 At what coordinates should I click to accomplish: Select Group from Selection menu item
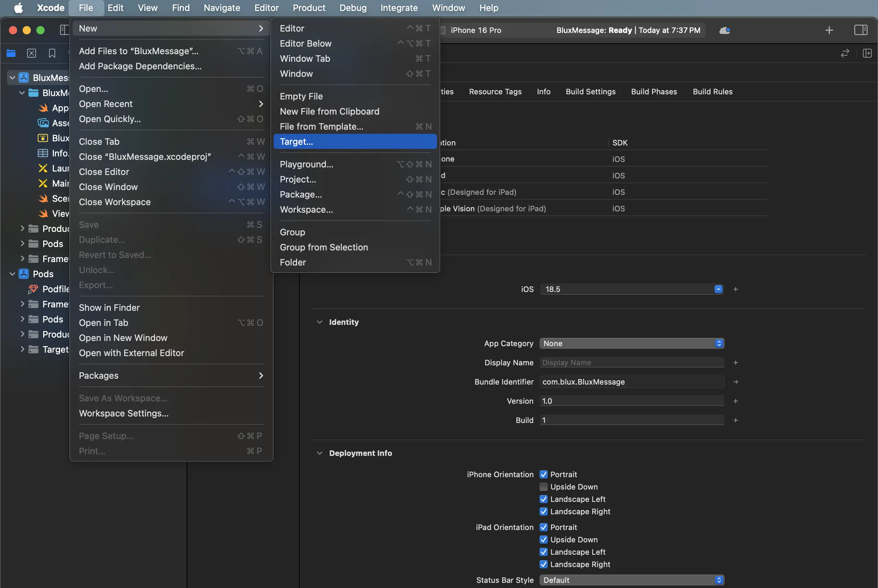coord(355,247)
